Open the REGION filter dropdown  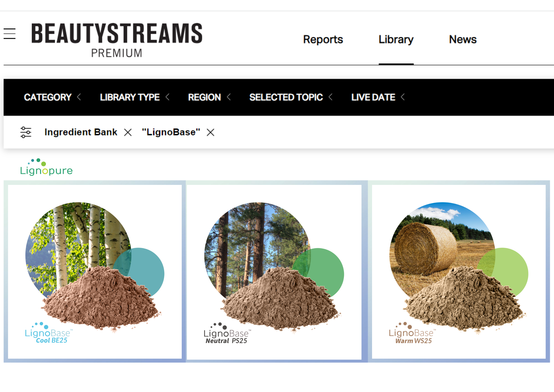pos(209,97)
